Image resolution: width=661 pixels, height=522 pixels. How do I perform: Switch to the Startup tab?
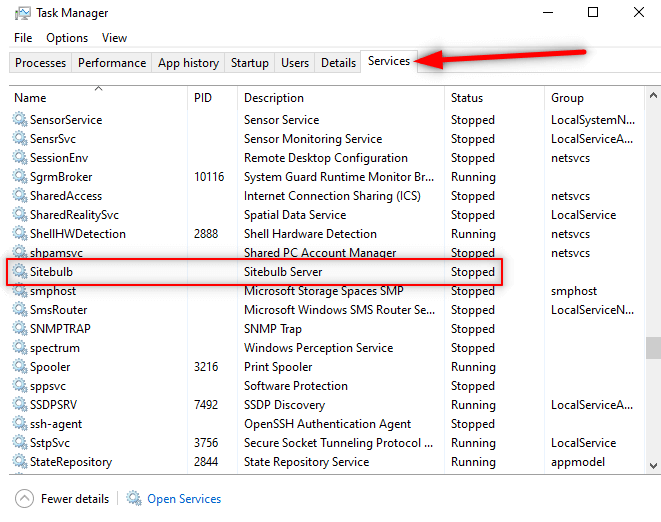pos(249,62)
